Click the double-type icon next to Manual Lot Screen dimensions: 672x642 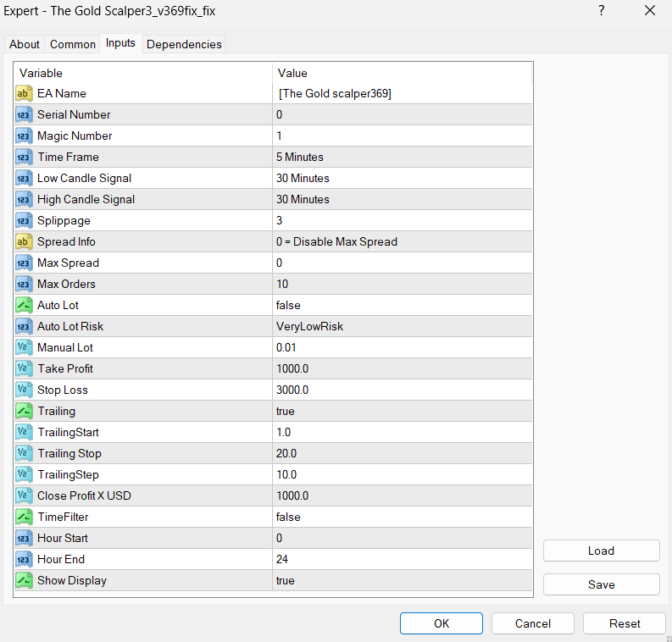[x=24, y=347]
